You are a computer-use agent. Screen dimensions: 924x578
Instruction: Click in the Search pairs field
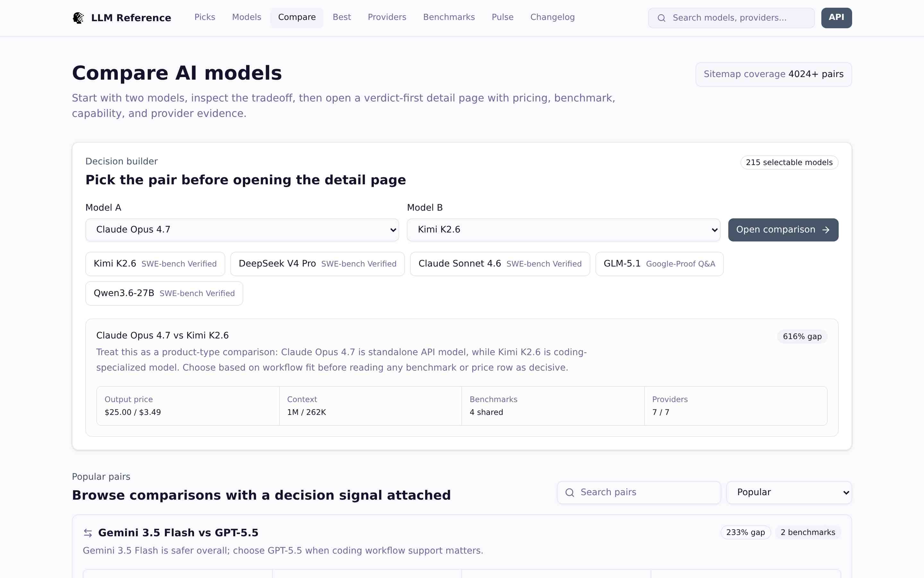click(639, 492)
